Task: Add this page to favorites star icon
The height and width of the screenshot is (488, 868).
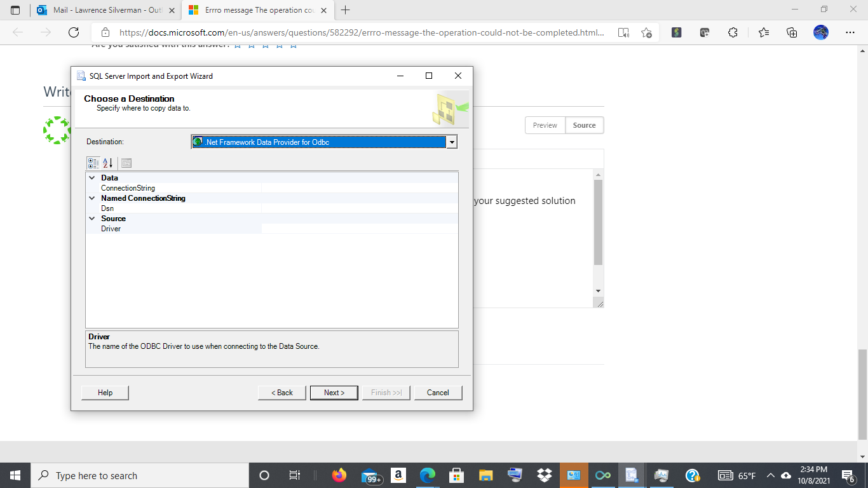Action: coord(646,32)
